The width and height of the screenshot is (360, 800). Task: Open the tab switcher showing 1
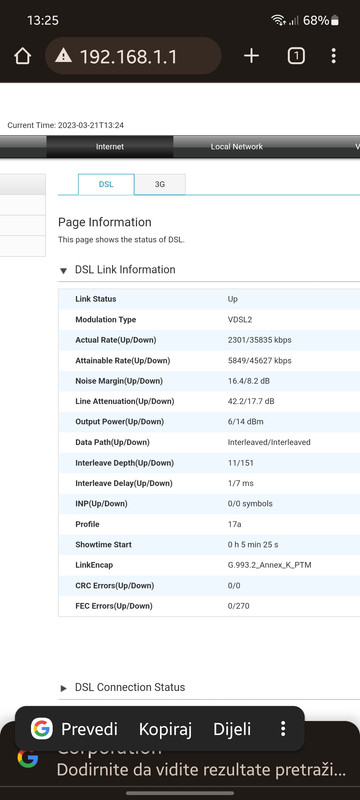pos(296,56)
